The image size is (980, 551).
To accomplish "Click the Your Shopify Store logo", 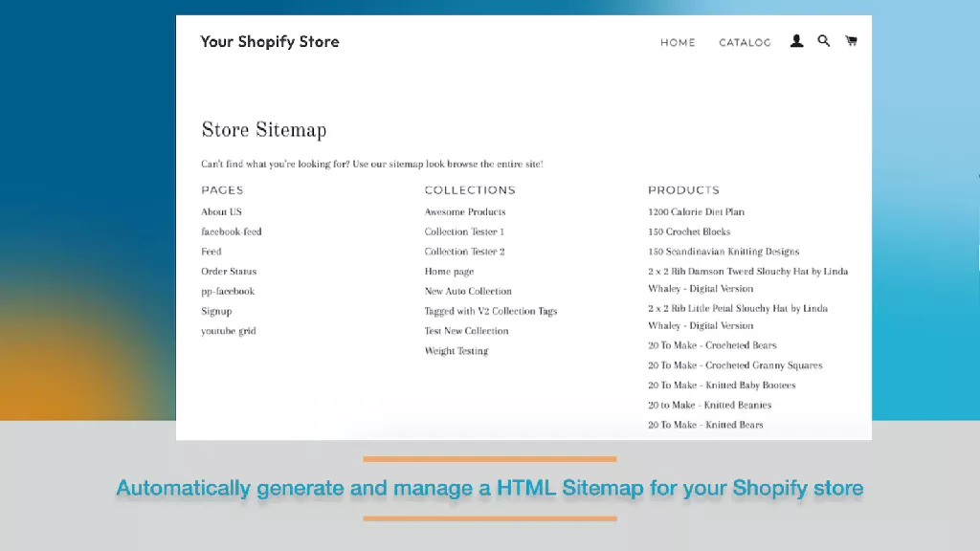I will [270, 41].
